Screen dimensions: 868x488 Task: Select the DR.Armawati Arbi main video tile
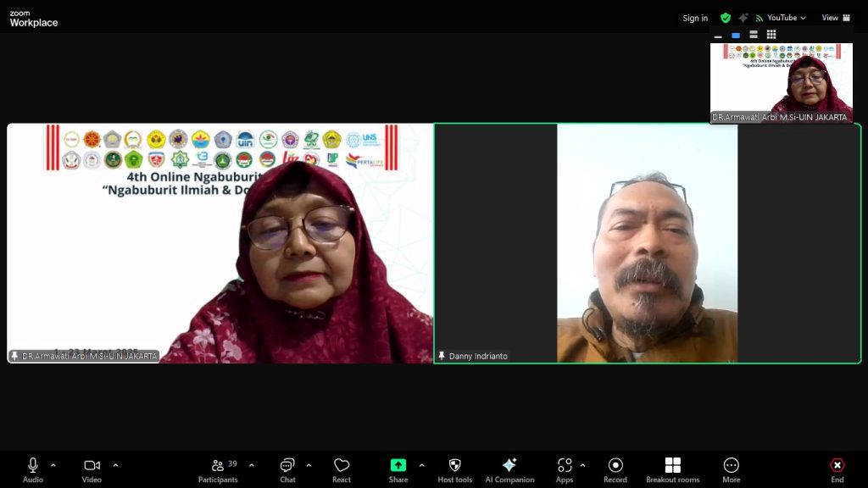coord(220,243)
